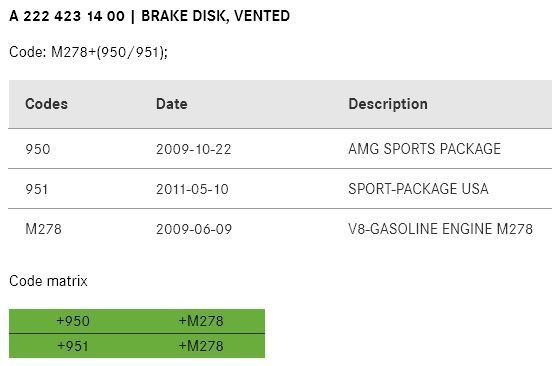
Task: Click the Code matrix label
Action: tap(48, 281)
